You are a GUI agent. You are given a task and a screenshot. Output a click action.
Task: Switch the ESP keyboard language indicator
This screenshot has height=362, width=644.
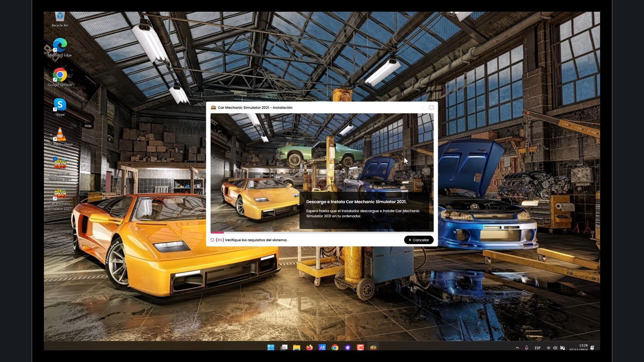pyautogui.click(x=537, y=348)
